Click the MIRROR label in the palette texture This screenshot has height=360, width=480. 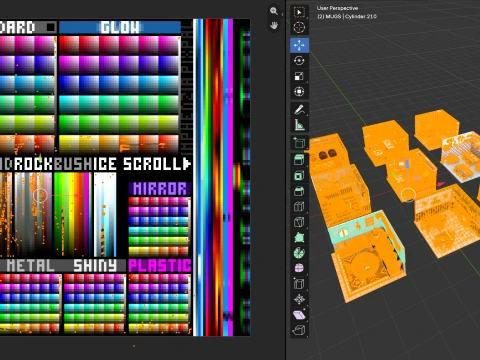160,189
